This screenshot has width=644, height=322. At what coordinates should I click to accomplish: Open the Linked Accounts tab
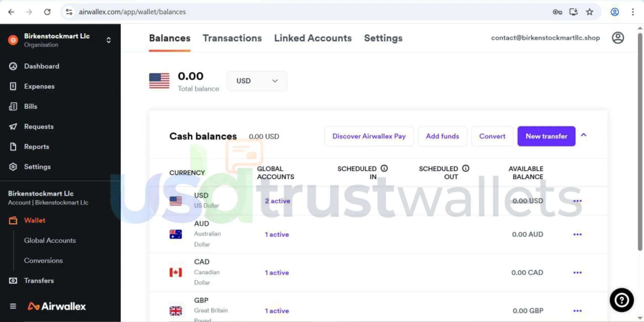coord(313,38)
